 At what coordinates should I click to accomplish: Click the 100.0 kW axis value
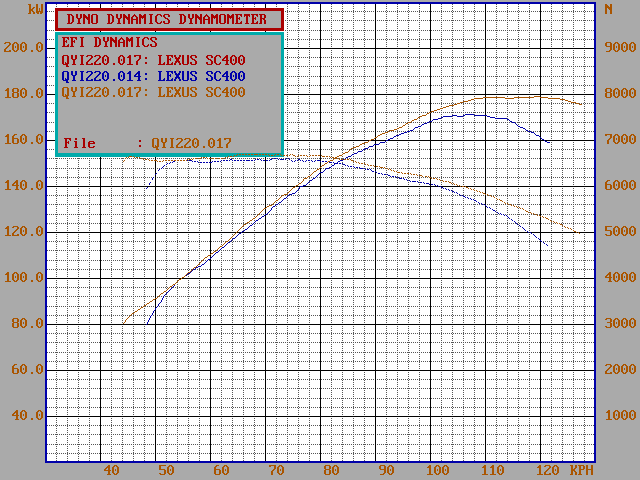pyautogui.click(x=24, y=278)
